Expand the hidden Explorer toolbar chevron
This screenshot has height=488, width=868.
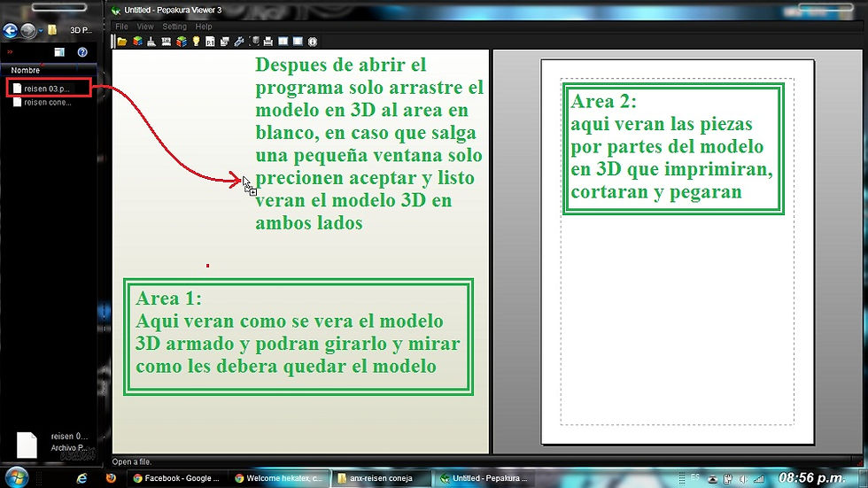(x=10, y=52)
